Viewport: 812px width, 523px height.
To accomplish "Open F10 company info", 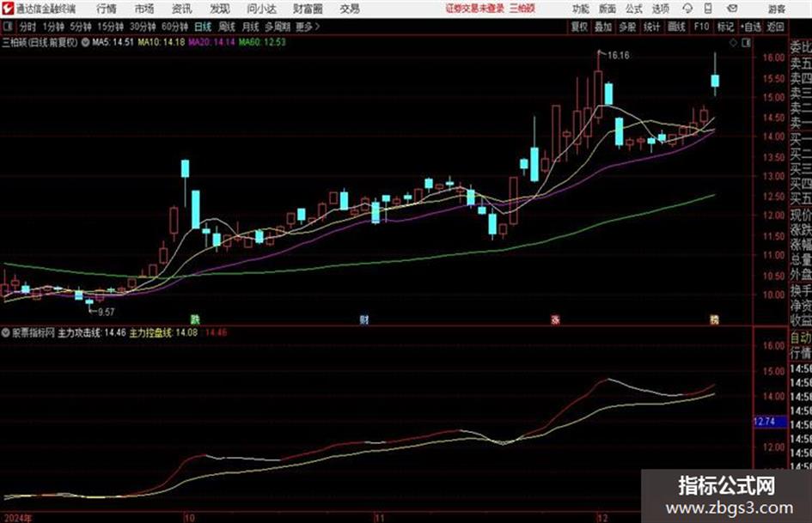I will (x=701, y=27).
